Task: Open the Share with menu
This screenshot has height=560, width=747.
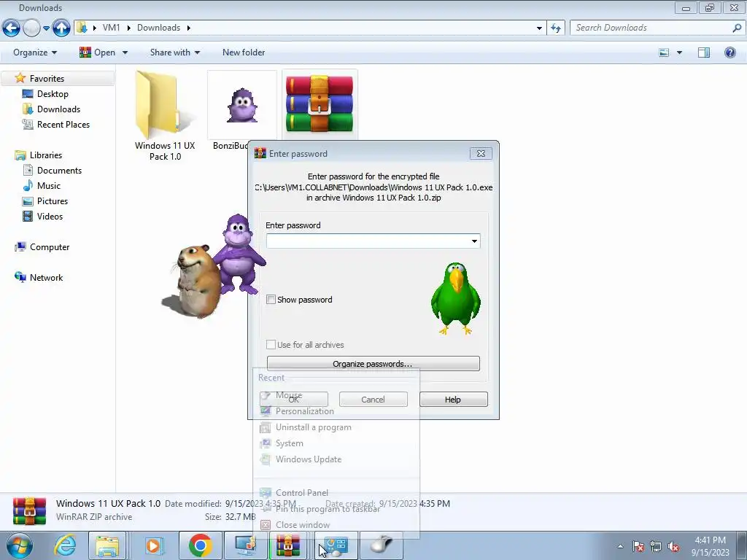Action: 175,52
